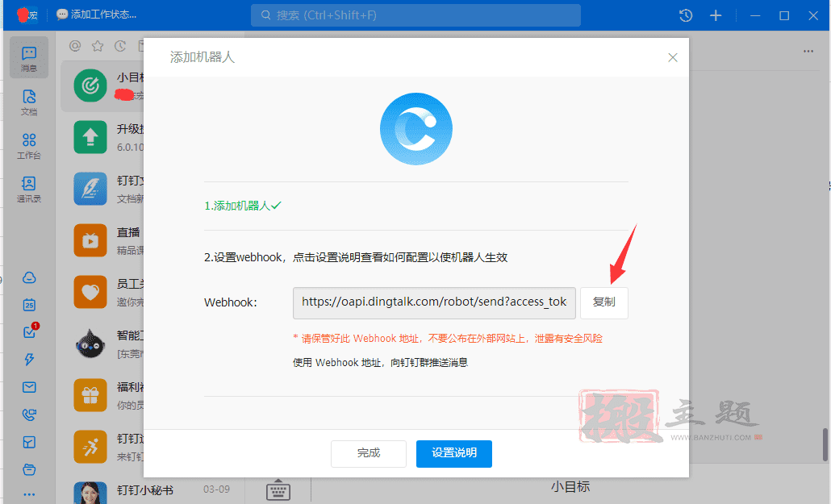Click the lightning bolt icon in sidebar
831x504 pixels.
pos(29,360)
